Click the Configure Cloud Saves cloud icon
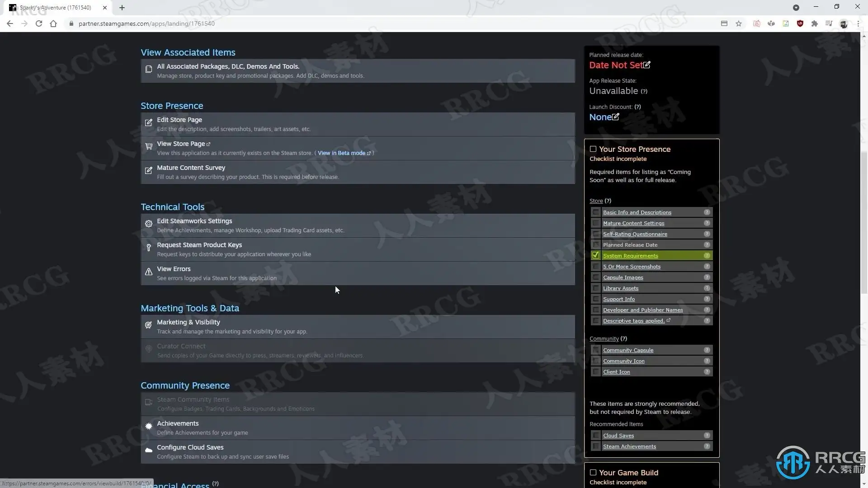Screen dimensions: 868x488 [x=148, y=450]
